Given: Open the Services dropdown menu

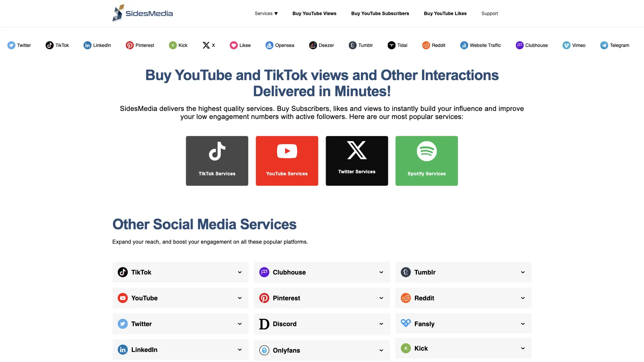Looking at the screenshot, I should tap(266, 13).
